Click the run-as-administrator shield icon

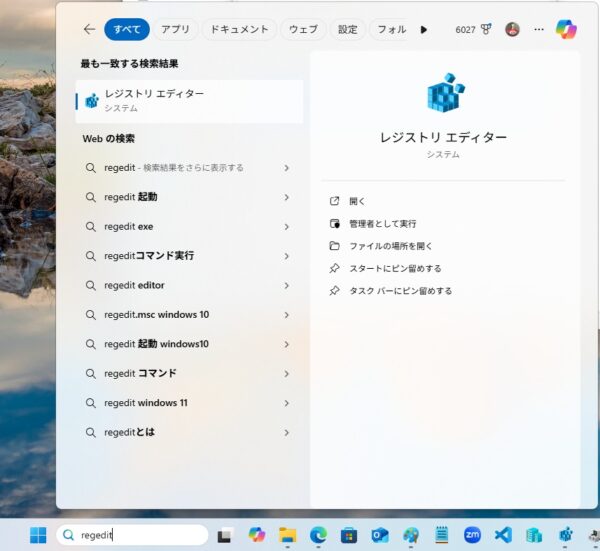(334, 223)
